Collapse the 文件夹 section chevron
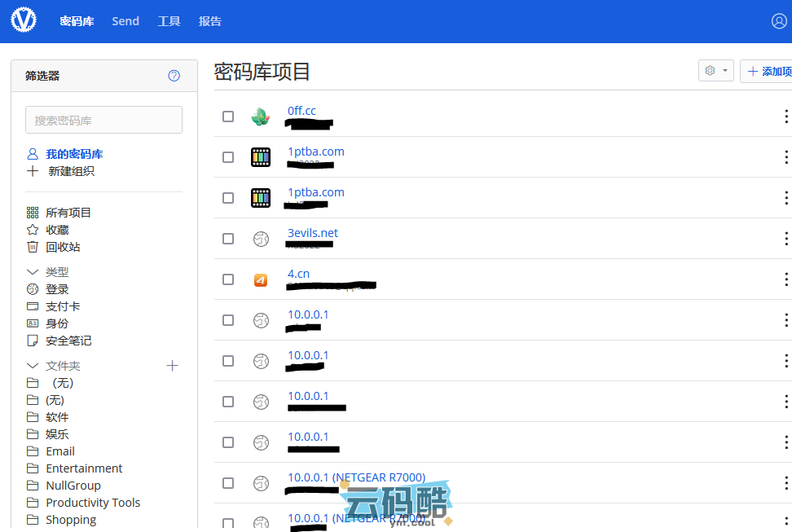This screenshot has width=792, height=532. pyautogui.click(x=33, y=366)
